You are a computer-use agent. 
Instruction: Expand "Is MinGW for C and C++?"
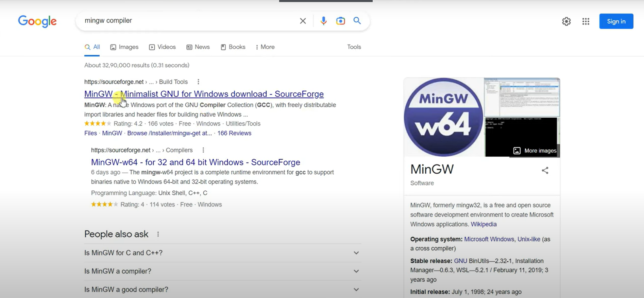coord(356,253)
